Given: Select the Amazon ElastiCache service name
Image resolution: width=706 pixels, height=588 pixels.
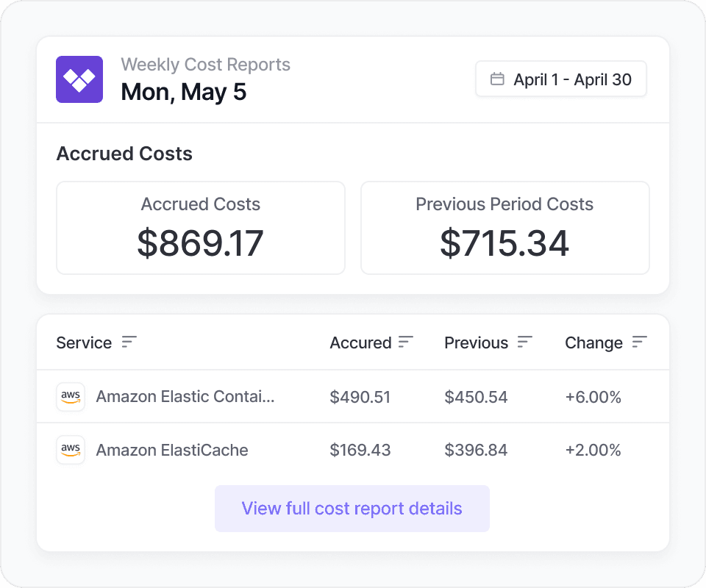Looking at the screenshot, I should click(x=172, y=450).
